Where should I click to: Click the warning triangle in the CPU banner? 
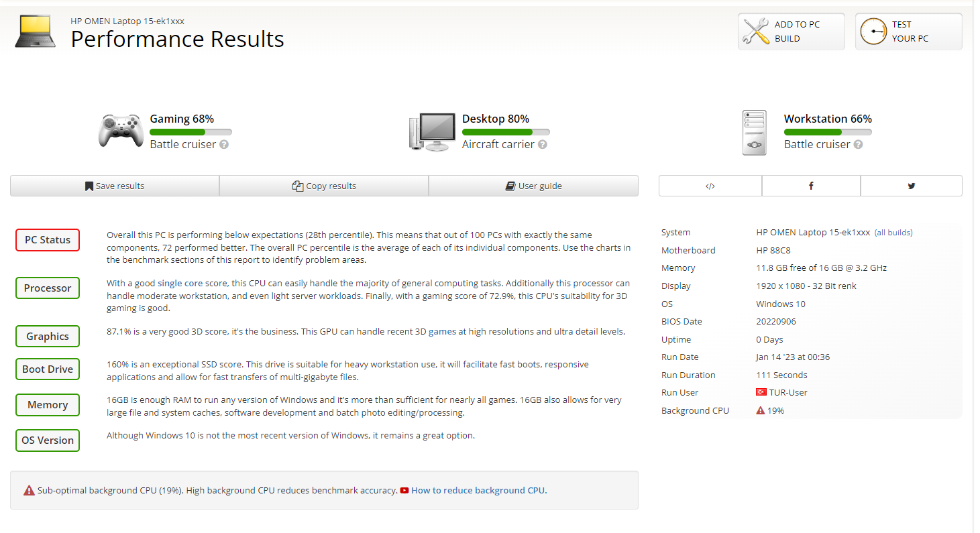click(29, 490)
